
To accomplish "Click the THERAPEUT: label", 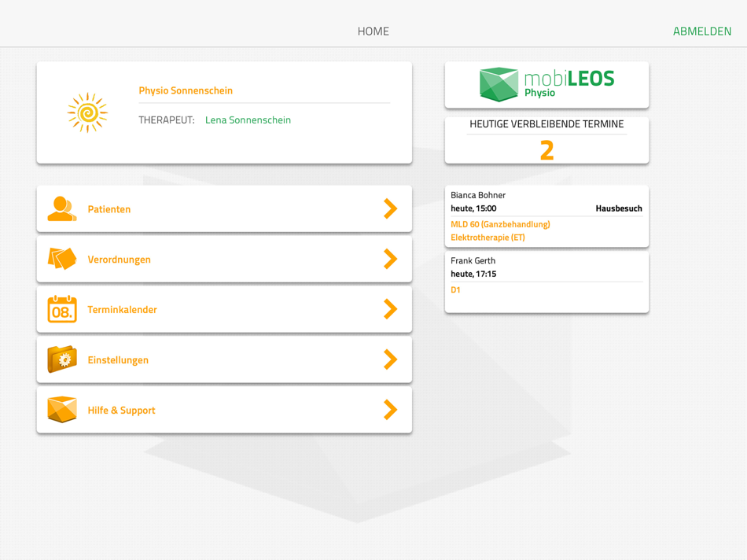I will [166, 120].
